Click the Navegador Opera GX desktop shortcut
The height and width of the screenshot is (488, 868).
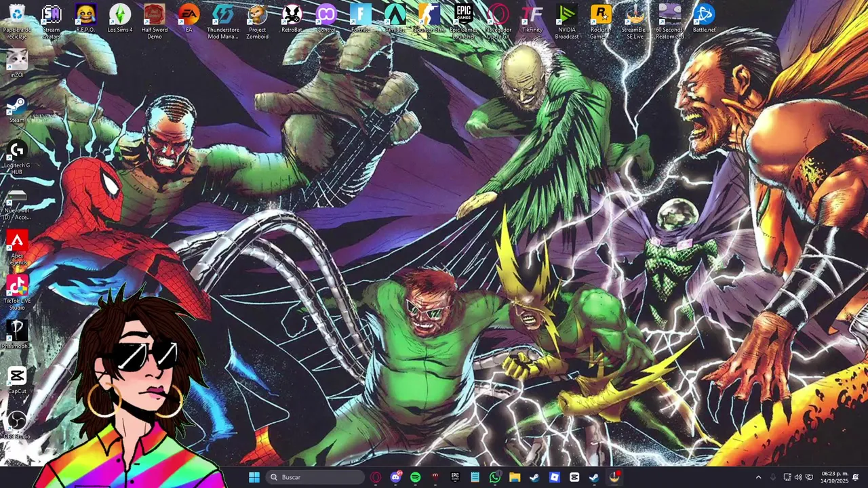[x=498, y=21]
